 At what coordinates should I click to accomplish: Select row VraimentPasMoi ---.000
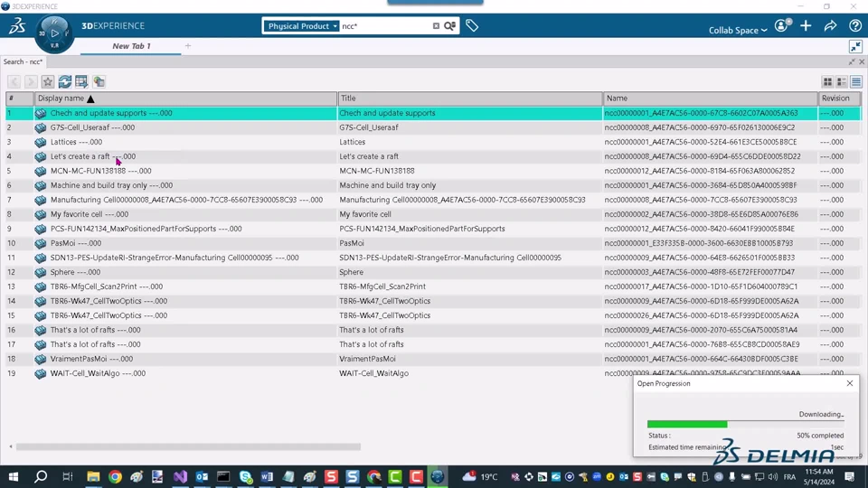(433, 359)
